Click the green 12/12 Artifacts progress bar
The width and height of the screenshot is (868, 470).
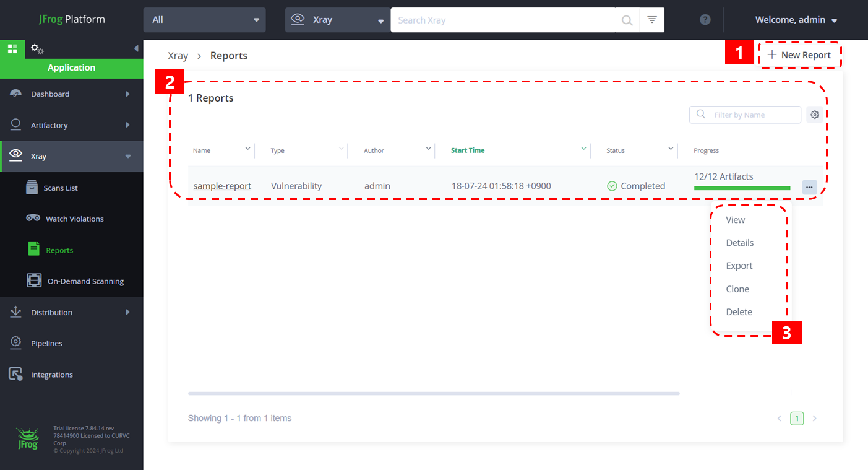(x=742, y=188)
